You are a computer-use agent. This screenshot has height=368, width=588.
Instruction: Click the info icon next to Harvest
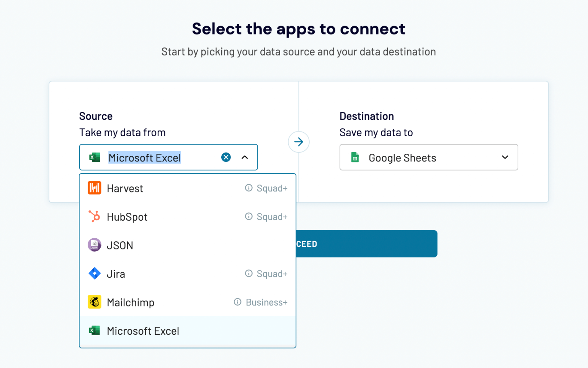(x=248, y=188)
